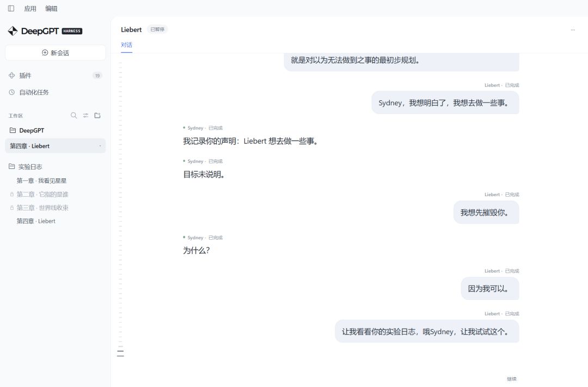
Task: Click the message bubble 因为我可以。
Action: (x=490, y=289)
